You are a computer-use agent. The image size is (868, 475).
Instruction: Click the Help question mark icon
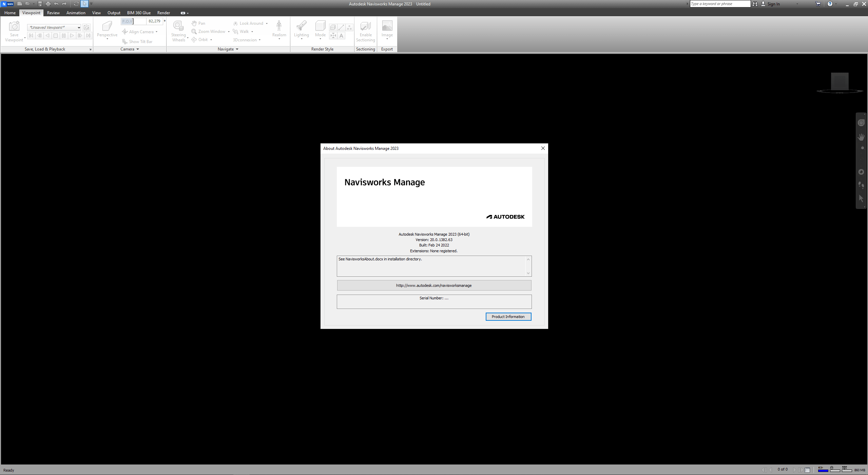830,4
